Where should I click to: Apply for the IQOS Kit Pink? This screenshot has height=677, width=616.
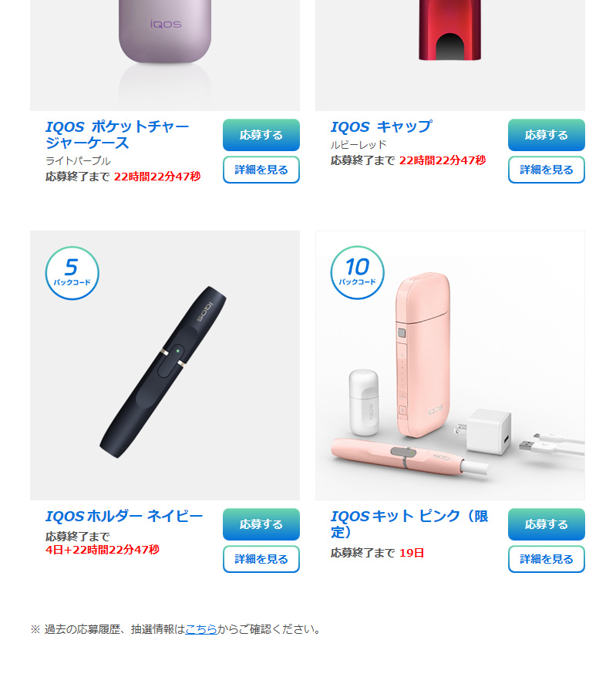pos(547,524)
